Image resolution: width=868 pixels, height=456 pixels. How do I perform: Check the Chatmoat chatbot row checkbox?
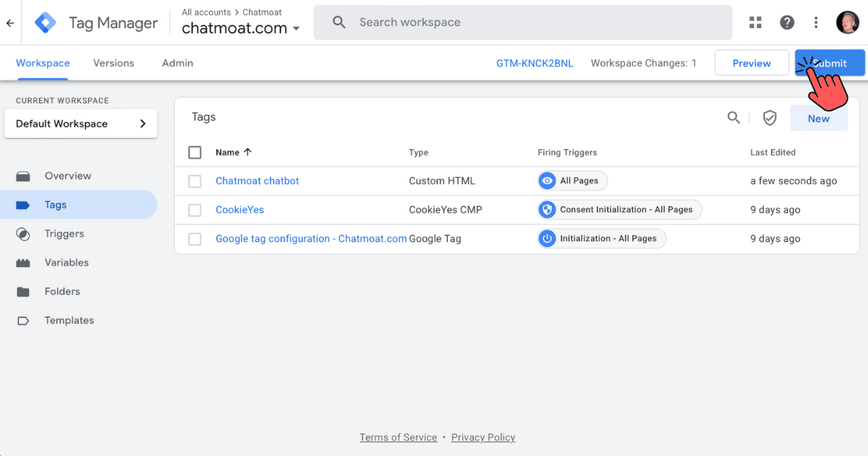click(x=195, y=181)
